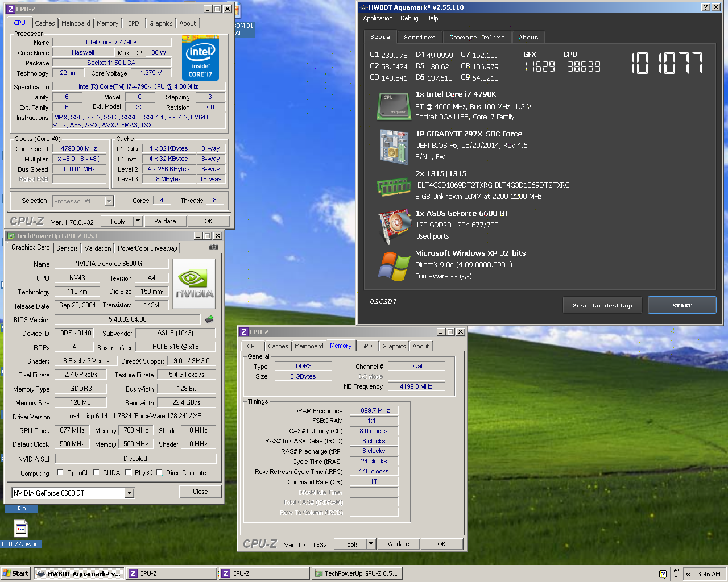The width and height of the screenshot is (728, 582).
Task: Click OK in the top CPU-Z window
Action: point(208,221)
